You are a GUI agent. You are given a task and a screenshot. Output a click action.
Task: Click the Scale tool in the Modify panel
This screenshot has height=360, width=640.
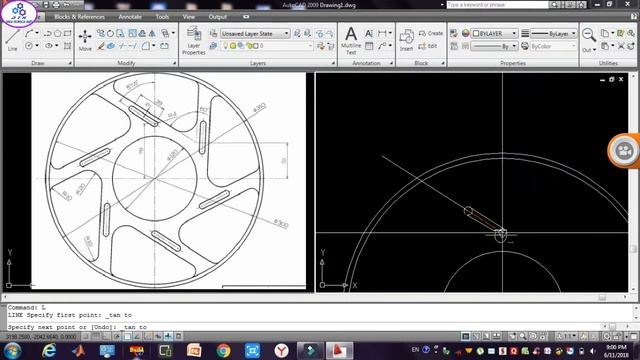click(x=132, y=33)
